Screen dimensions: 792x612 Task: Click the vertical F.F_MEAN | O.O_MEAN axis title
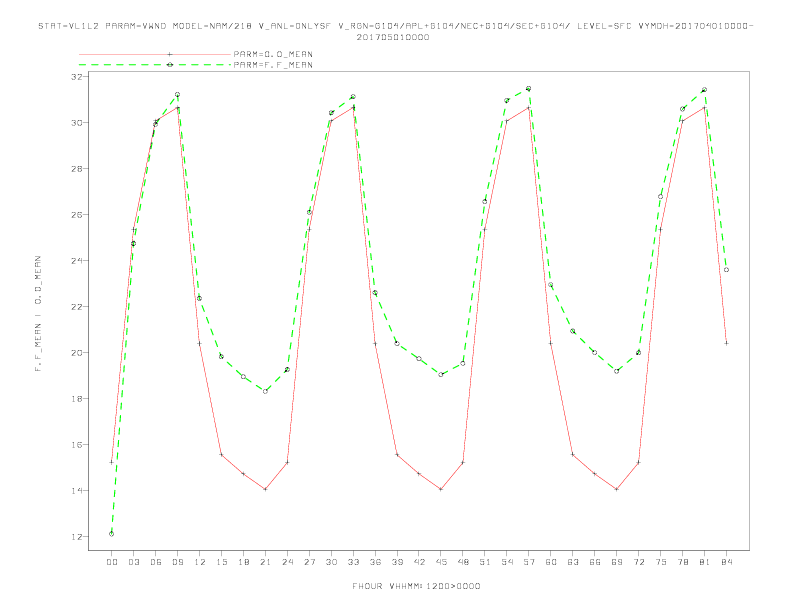38,314
